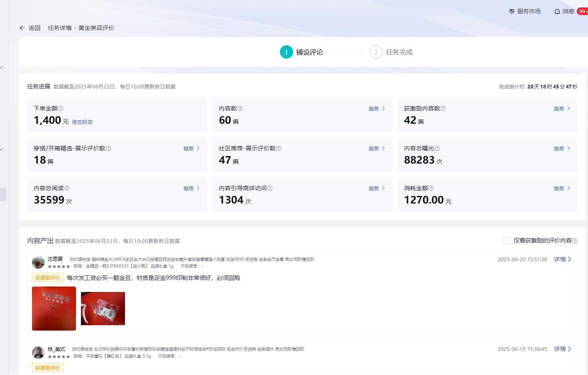Image resolution: width=588 pixels, height=375 pixels.
Task: Click help icon next to 下单金额
Action: pyautogui.click(x=61, y=108)
